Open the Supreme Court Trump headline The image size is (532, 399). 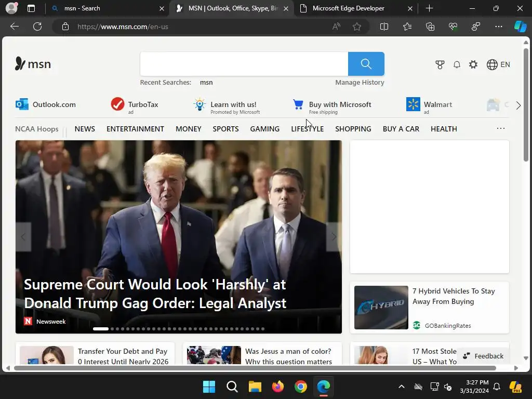coord(155,294)
